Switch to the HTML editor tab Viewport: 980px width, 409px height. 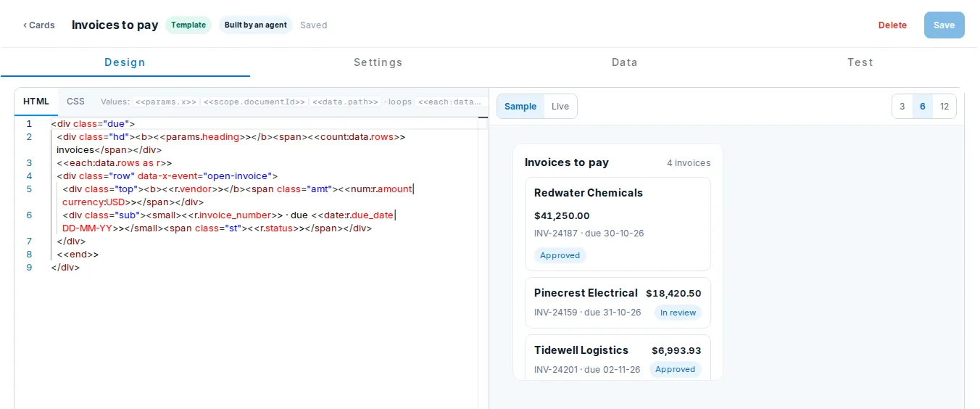[36, 102]
